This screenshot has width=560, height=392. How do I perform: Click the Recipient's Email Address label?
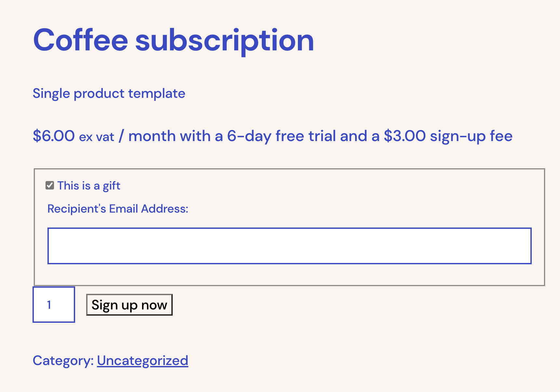pos(118,208)
